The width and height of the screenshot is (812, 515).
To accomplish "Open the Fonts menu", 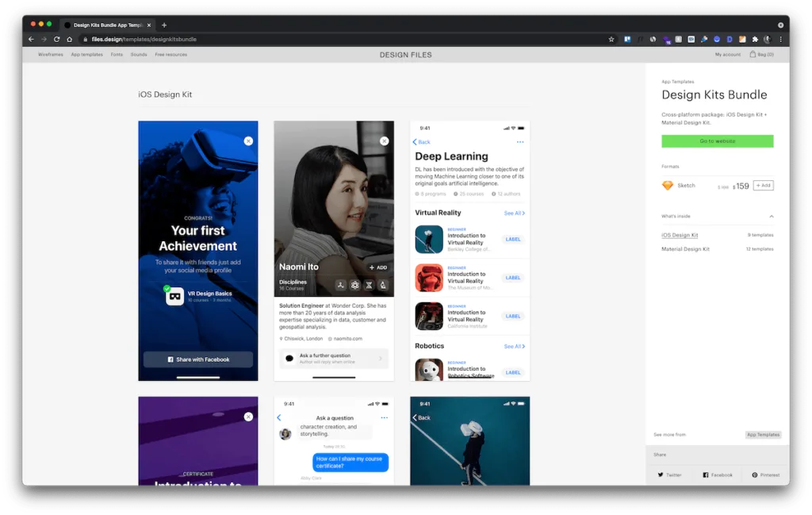I will point(117,55).
